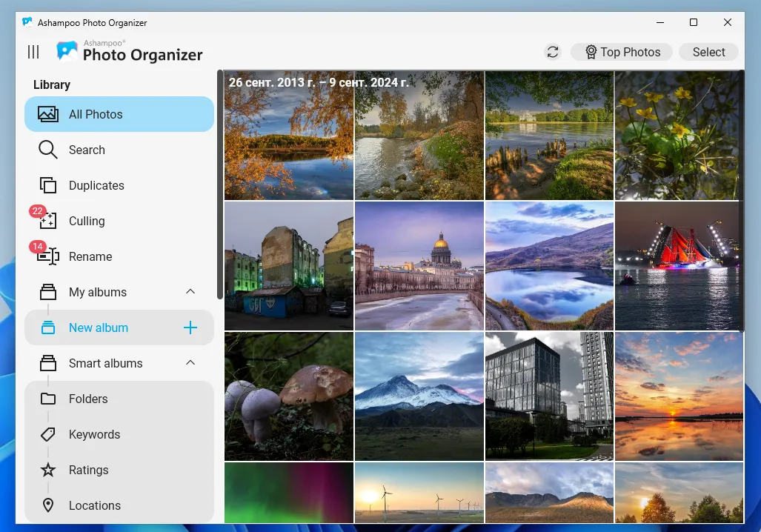Enable photo Select mode

click(708, 52)
